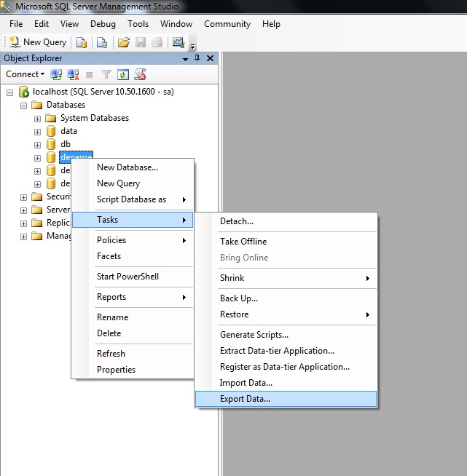Click the Filter funnel icon
Image resolution: width=467 pixels, height=476 pixels.
tap(106, 74)
